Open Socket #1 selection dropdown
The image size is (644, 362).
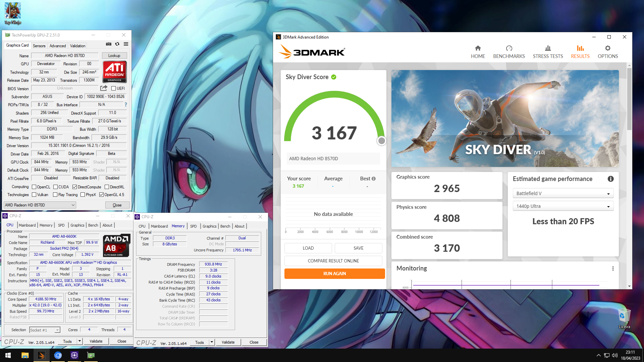[x=45, y=330]
